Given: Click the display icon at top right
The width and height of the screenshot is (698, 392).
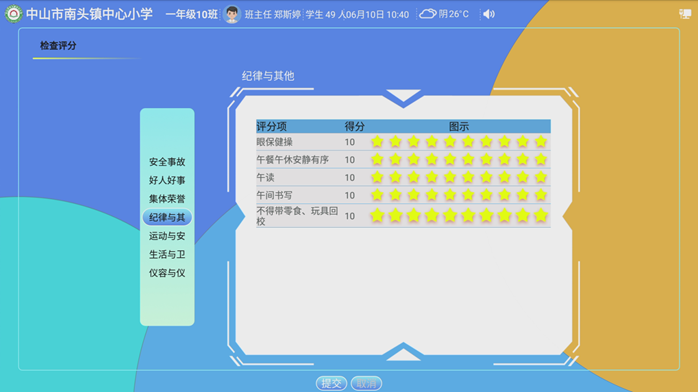Looking at the screenshot, I should coord(685,14).
